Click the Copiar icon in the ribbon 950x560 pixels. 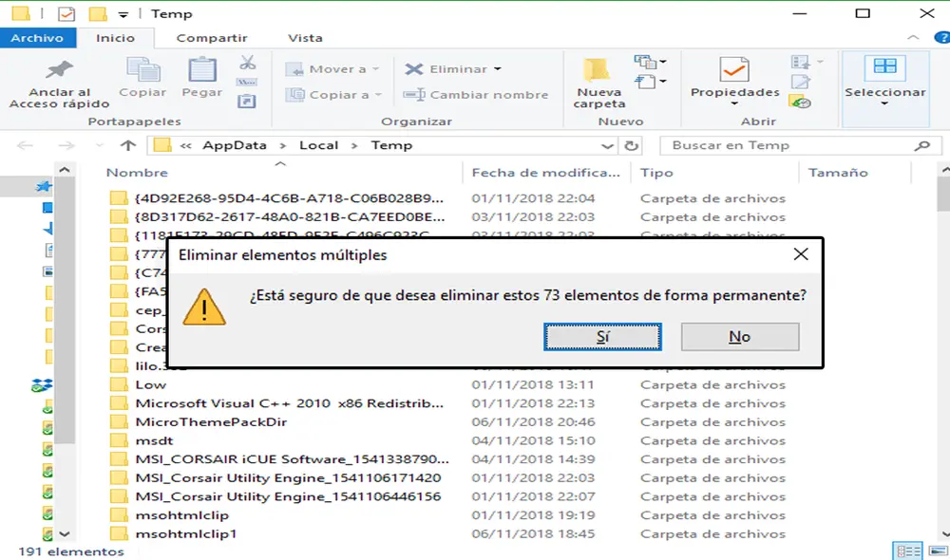[x=142, y=71]
